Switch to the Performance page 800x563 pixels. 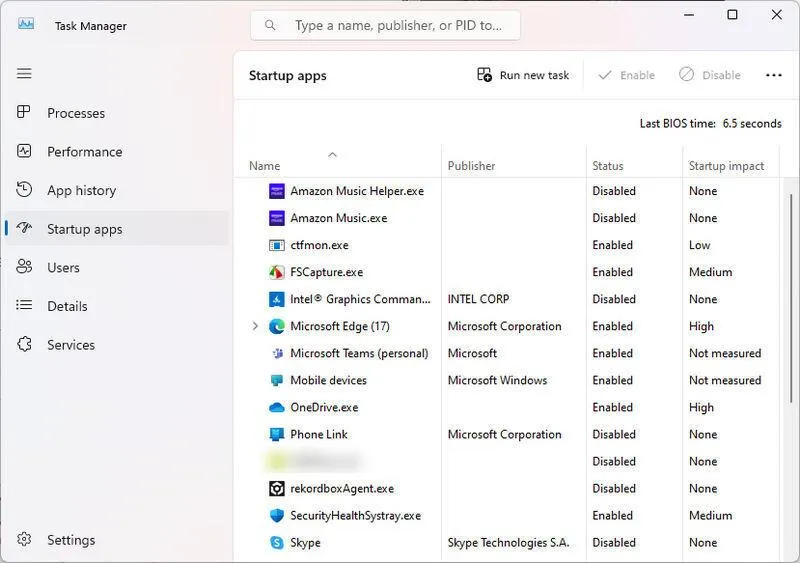click(x=117, y=152)
